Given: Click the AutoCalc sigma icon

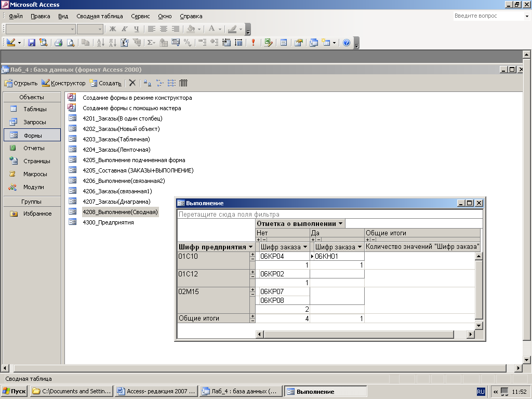Looking at the screenshot, I should (x=151, y=43).
